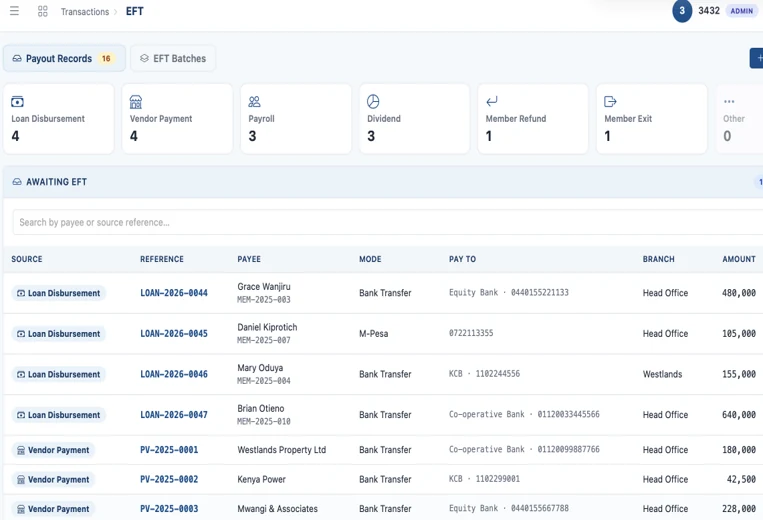Click Loan Disbursement tag in LOAN-2026-0044 row

[58, 293]
